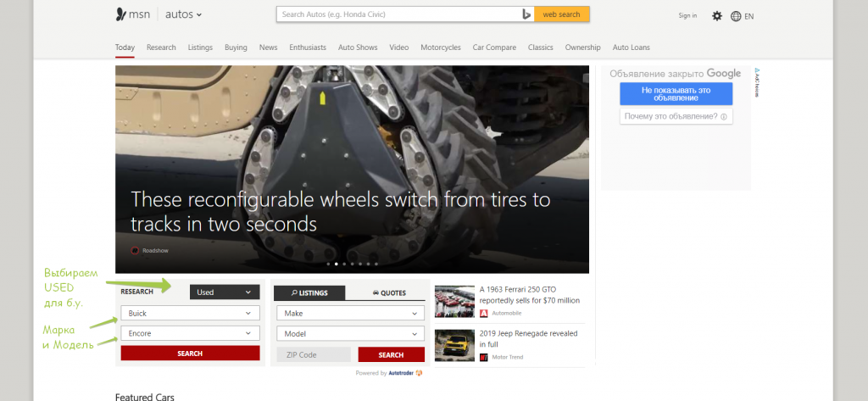Click 'Почему это объявление?' button
868x401 pixels.
pyautogui.click(x=676, y=116)
